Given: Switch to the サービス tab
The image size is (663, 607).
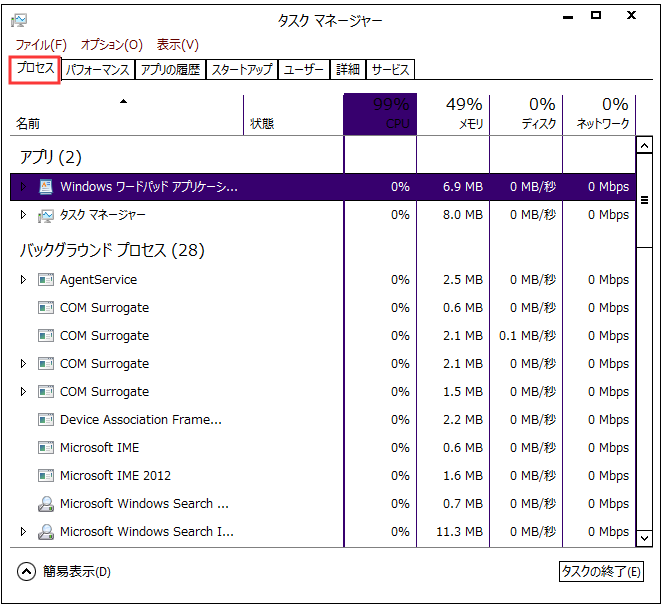Looking at the screenshot, I should click(390, 69).
